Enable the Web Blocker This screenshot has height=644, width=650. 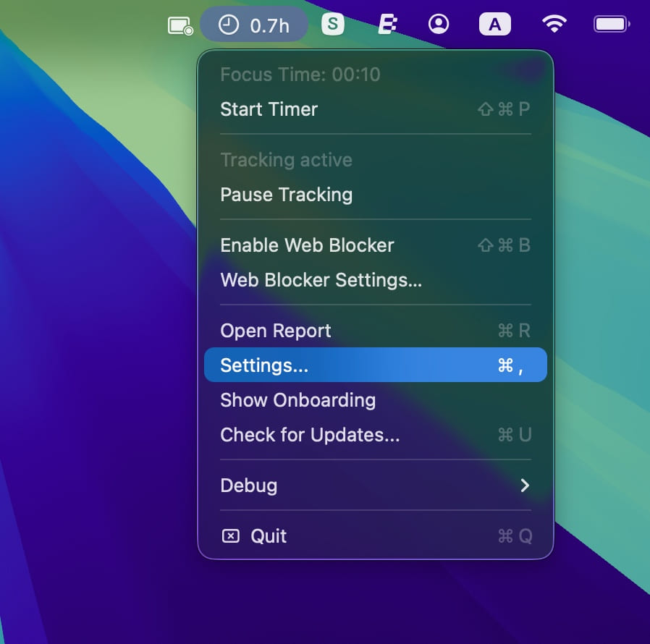tap(307, 245)
